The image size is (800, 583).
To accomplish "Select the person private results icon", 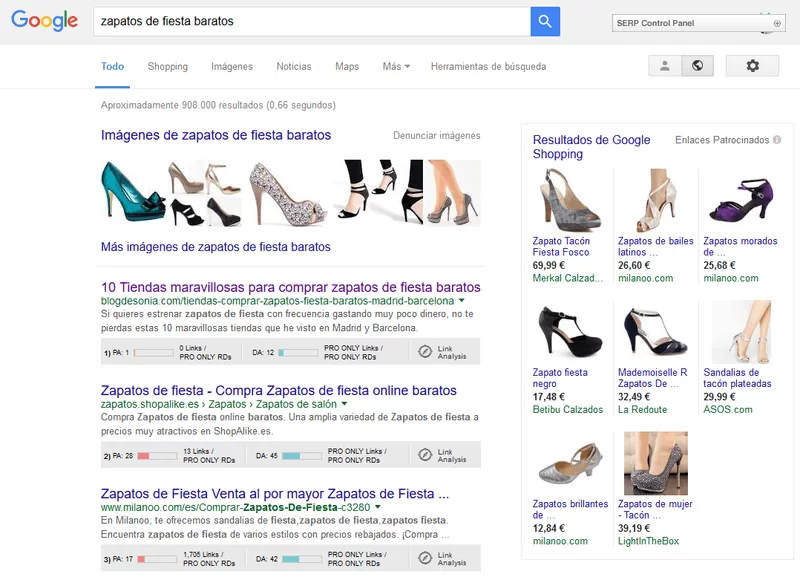I will (665, 66).
